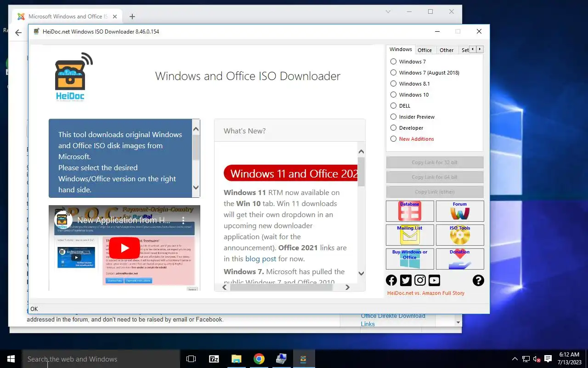Switch to the Office tab
588x368 pixels.
tap(424, 50)
